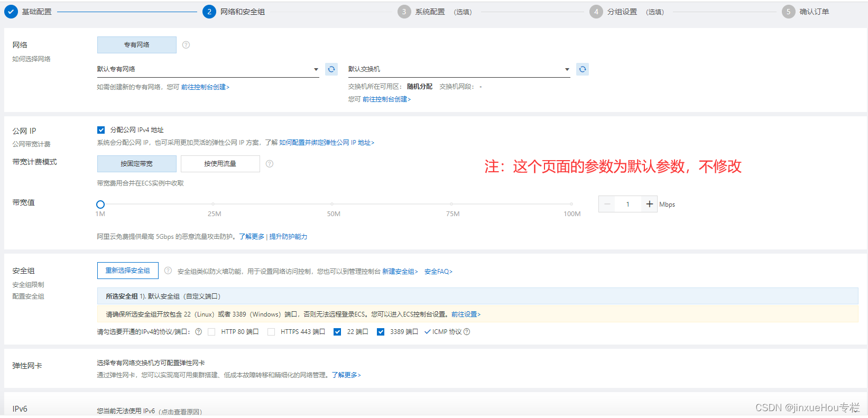Image resolution: width=868 pixels, height=418 pixels.
Task: Go to the 基础配置 step
Action: pos(36,12)
